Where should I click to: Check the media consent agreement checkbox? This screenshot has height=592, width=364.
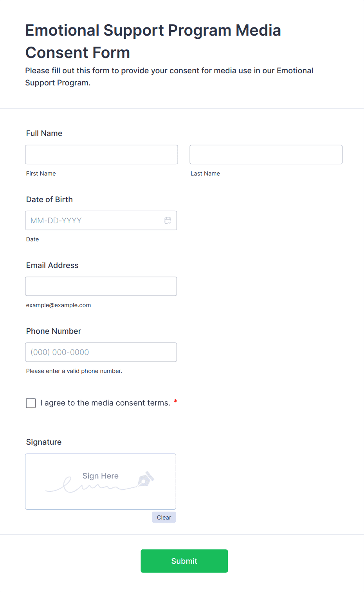click(x=31, y=403)
